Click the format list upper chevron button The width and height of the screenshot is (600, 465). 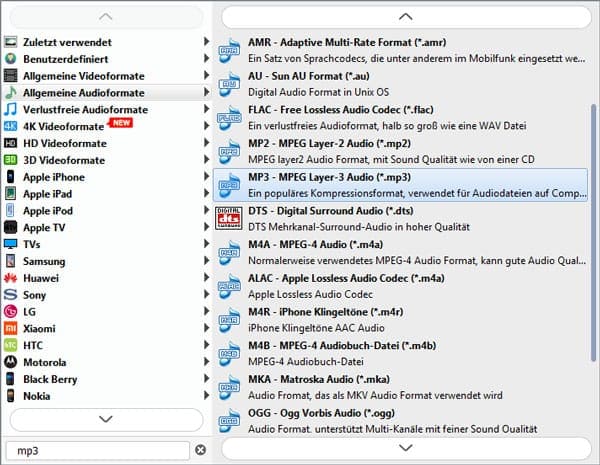click(406, 17)
